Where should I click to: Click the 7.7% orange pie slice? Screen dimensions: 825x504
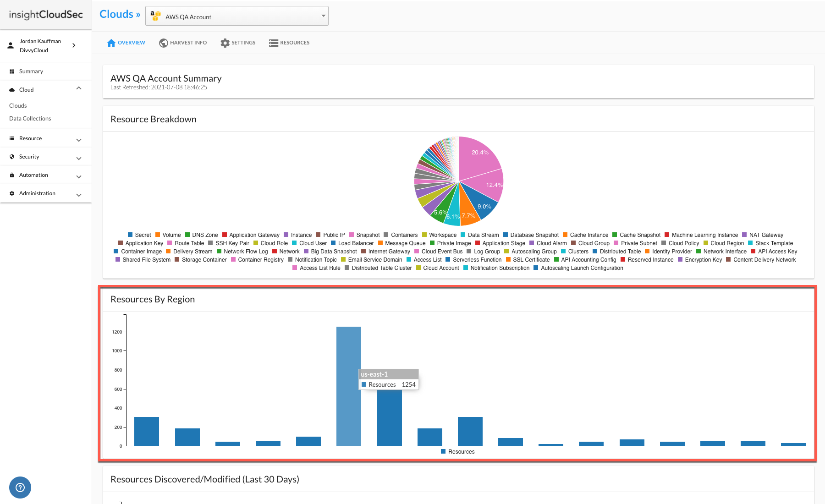pos(467,210)
